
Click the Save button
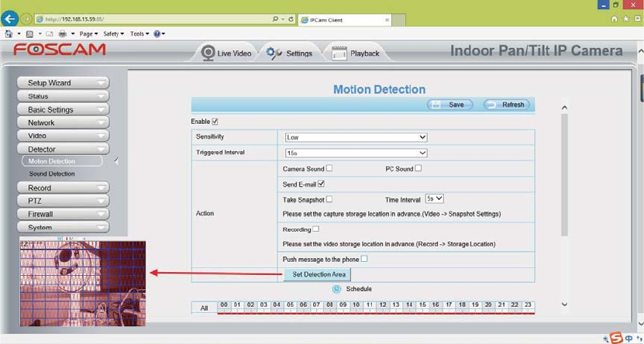(x=449, y=105)
